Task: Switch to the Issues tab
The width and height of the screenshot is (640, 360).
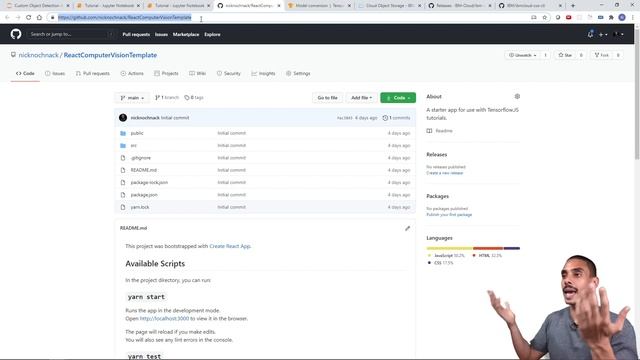Action: pos(55,73)
